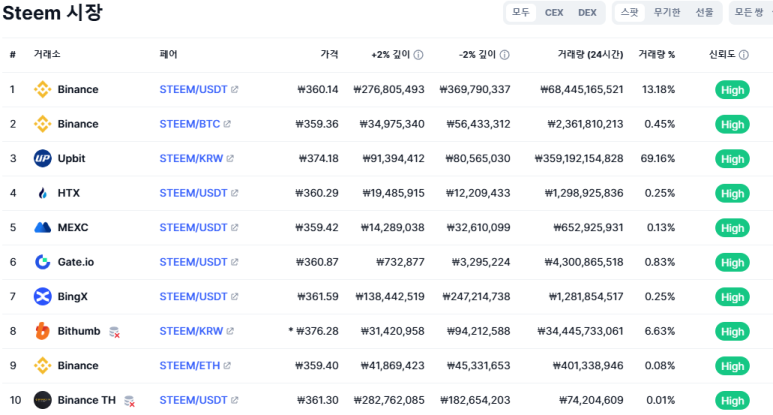Sort by 페어 column header
This screenshot has width=773, height=415.
click(x=168, y=54)
